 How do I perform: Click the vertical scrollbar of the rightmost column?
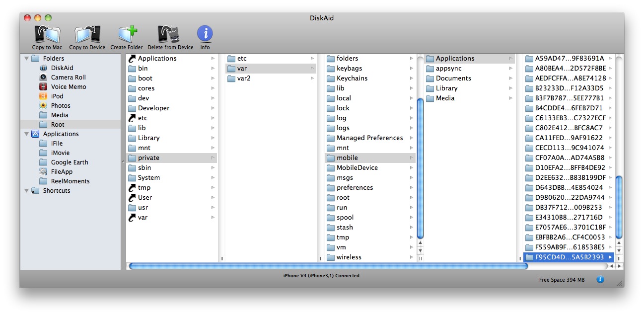[619, 206]
